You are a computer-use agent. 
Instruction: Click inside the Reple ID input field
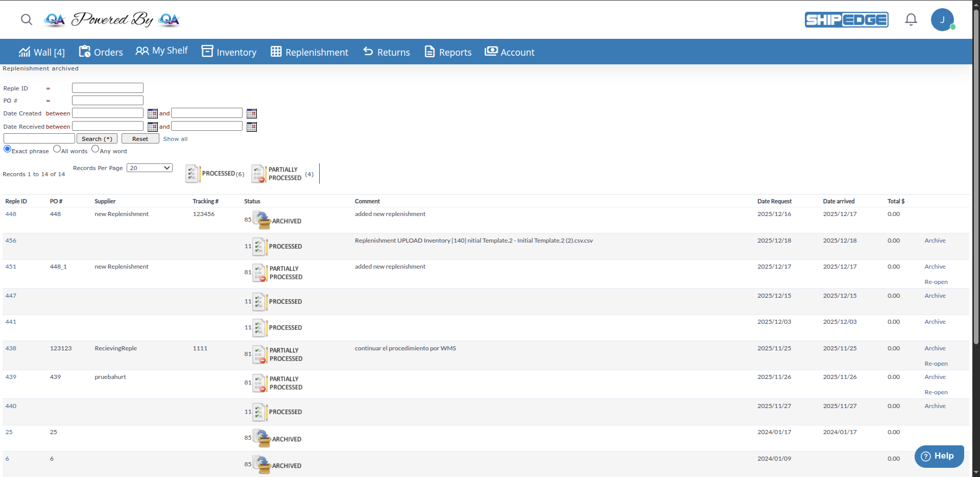108,88
